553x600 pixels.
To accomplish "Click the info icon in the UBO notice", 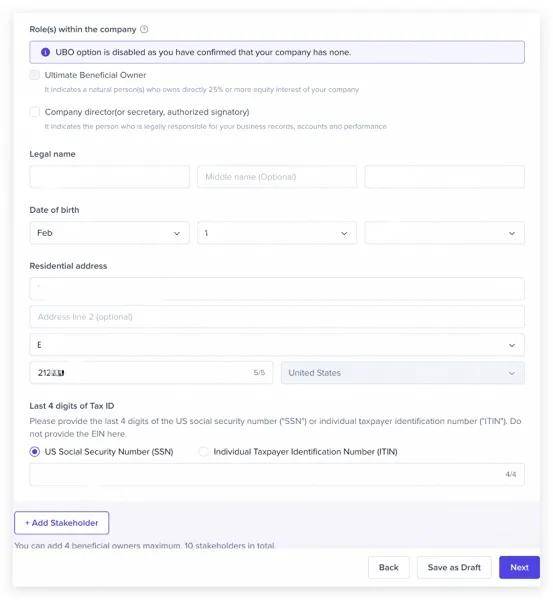I will pyautogui.click(x=45, y=52).
